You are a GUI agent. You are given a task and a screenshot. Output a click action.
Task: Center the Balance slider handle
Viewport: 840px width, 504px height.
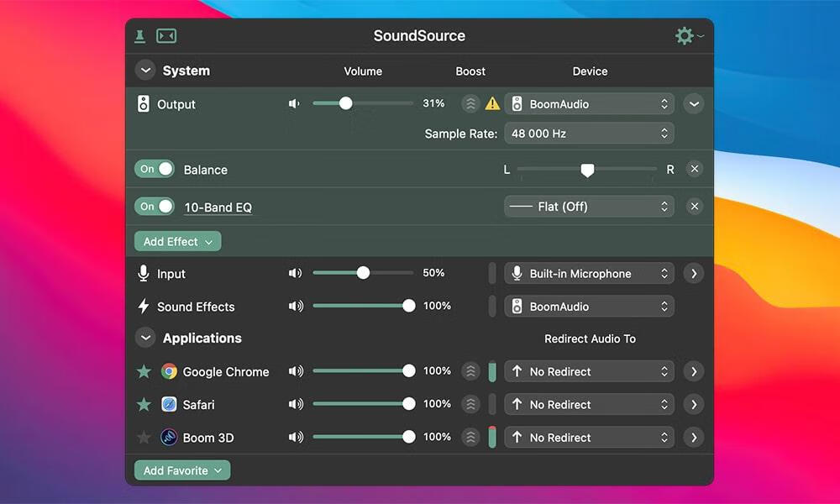588,169
